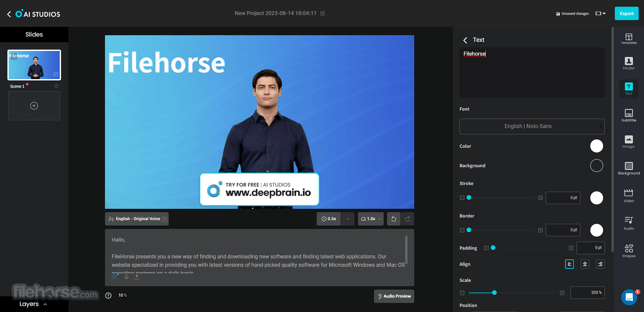Screen dimensions: 644x312
Task: Redo the last action
Action: point(408,219)
